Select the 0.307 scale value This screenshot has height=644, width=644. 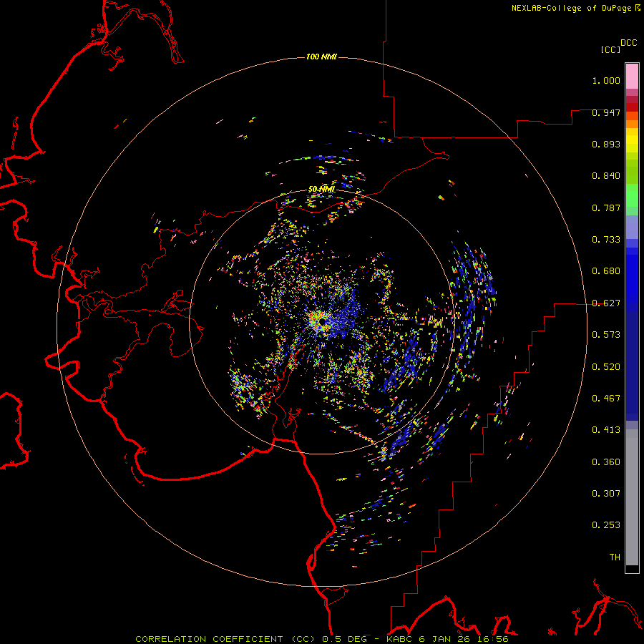click(606, 494)
